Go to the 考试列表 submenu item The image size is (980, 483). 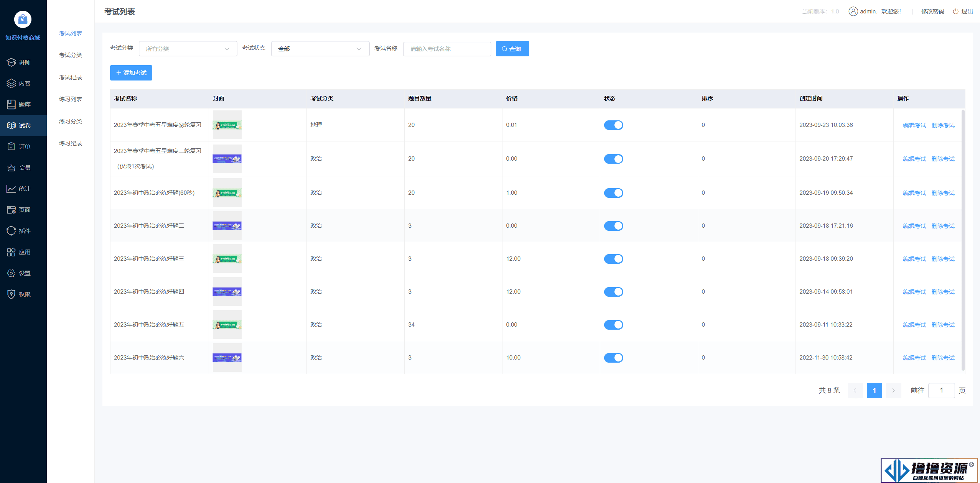coord(71,33)
